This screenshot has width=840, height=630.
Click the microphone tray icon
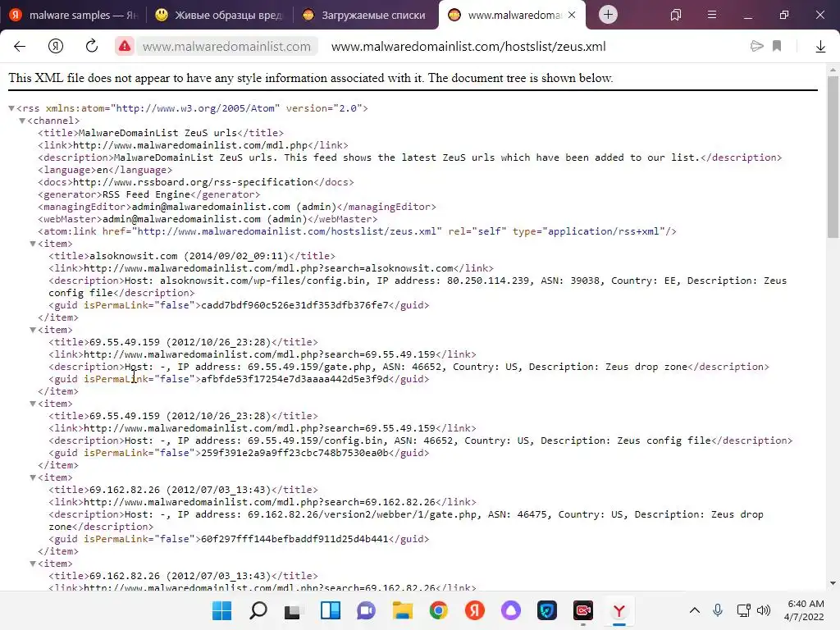coord(718,610)
